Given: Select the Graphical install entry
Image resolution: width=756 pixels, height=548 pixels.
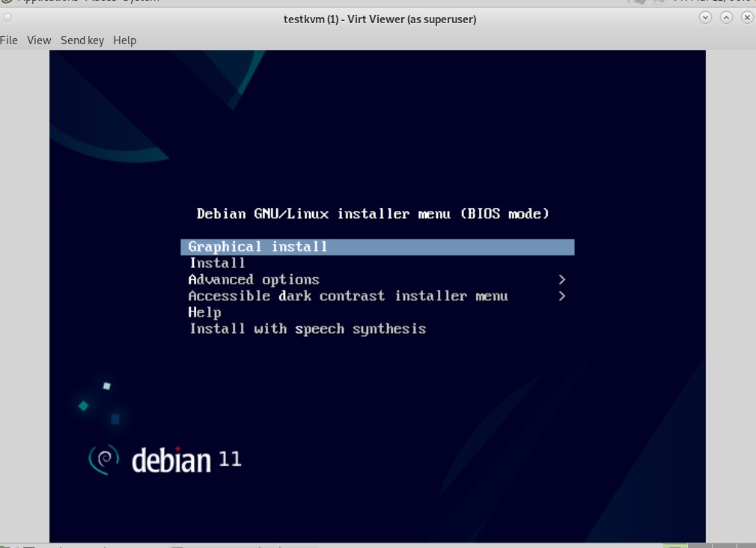Looking at the screenshot, I should [377, 246].
